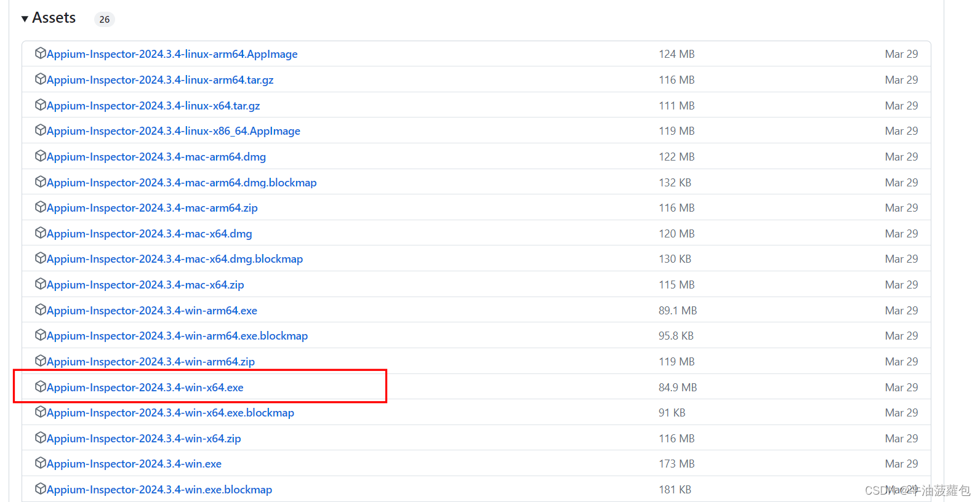The width and height of the screenshot is (980, 502).
Task: Download Appium-Inspector-2024.3.4-win-x64.zip
Action: coord(144,439)
